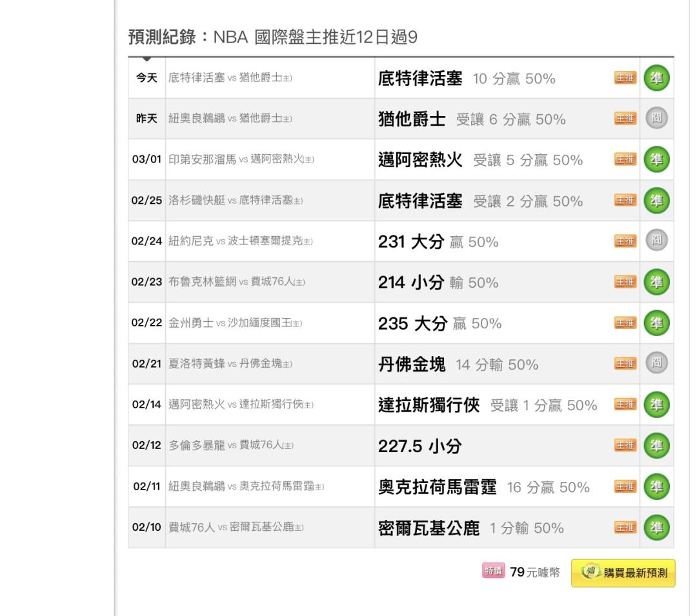697x616 pixels.
Task: Click the prediction 底特律活塞 受讓 2 分贏
Action: click(x=481, y=201)
